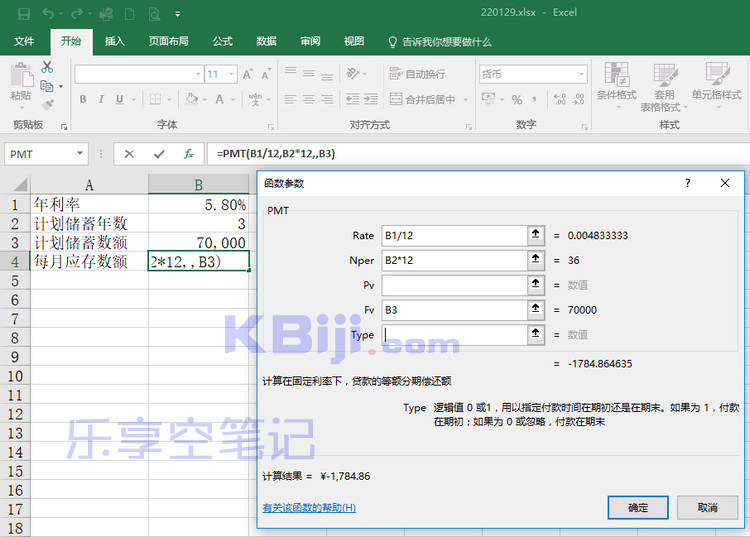Screen dimensions: 750x537
Task: Toggle Italic formatting
Action: (x=101, y=99)
